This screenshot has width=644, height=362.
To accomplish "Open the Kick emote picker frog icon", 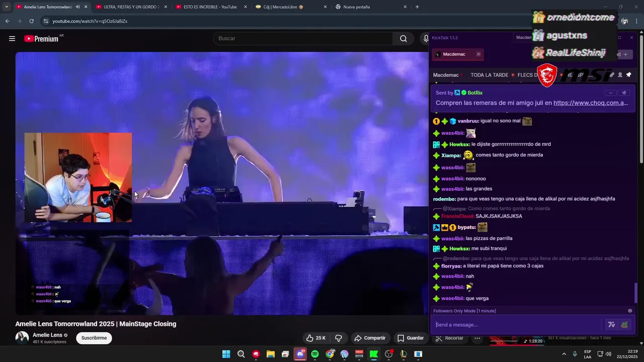I will (x=624, y=325).
